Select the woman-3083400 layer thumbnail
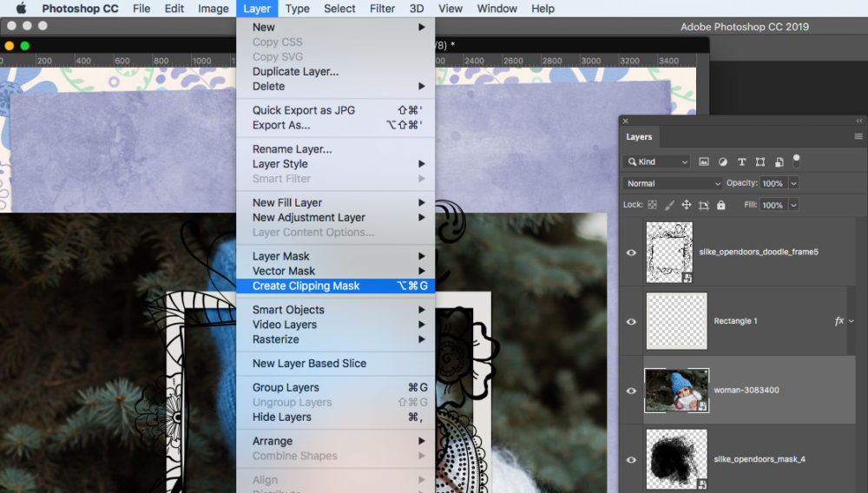The width and height of the screenshot is (868, 493). (x=676, y=391)
